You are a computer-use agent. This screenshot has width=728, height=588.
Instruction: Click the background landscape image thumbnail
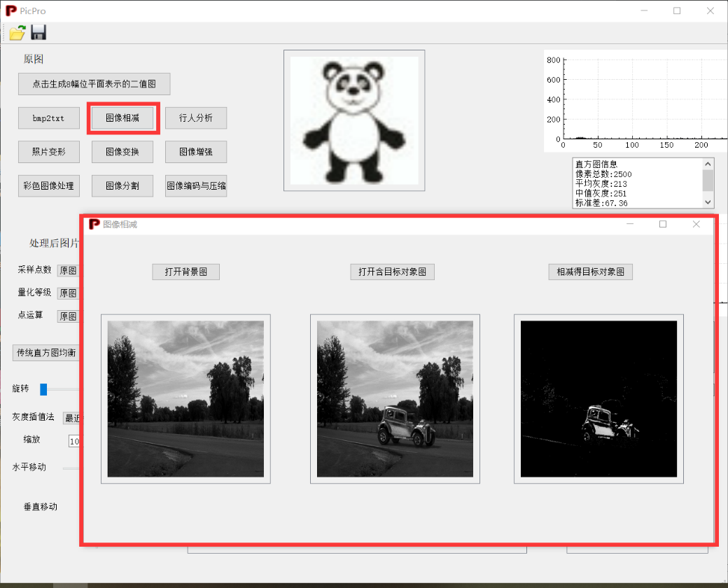click(x=185, y=399)
